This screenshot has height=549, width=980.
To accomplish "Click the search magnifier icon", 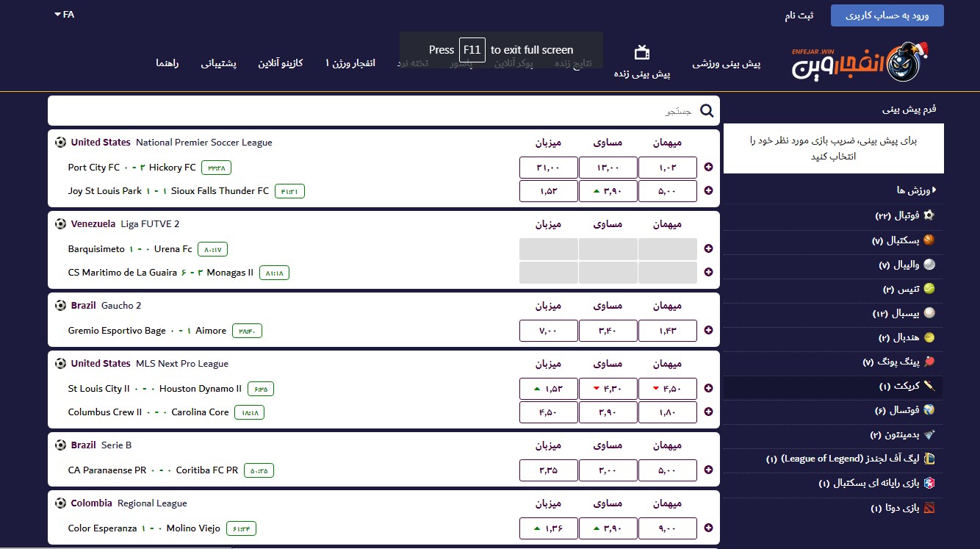I will (x=707, y=111).
